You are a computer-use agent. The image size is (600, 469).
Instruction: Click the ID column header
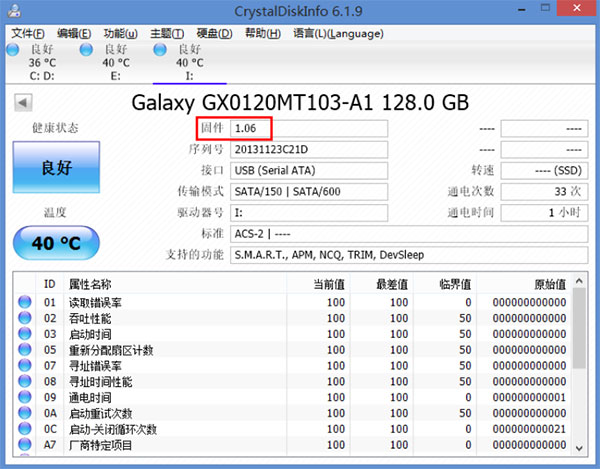[x=50, y=284]
